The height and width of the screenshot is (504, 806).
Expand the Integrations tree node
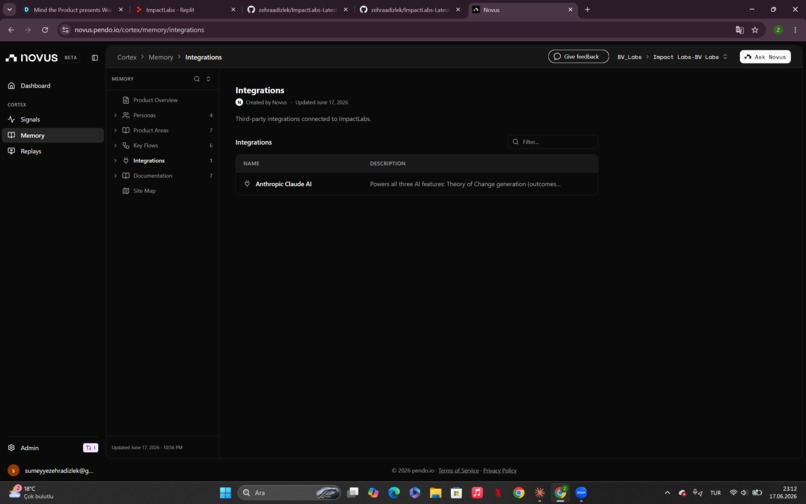click(x=115, y=161)
